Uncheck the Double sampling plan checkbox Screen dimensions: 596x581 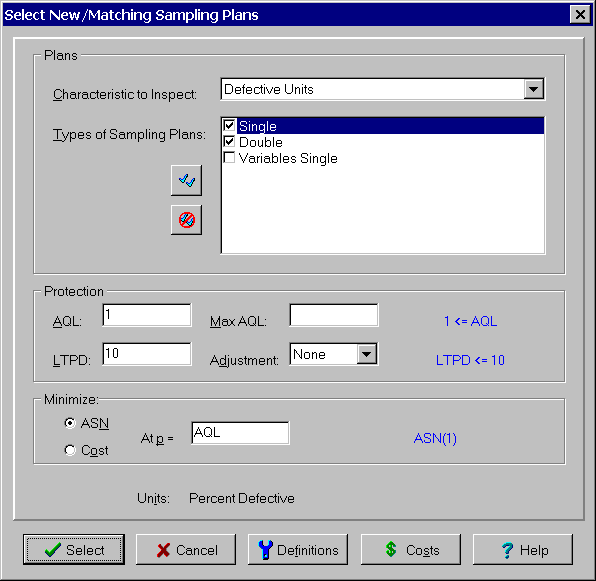click(x=229, y=142)
